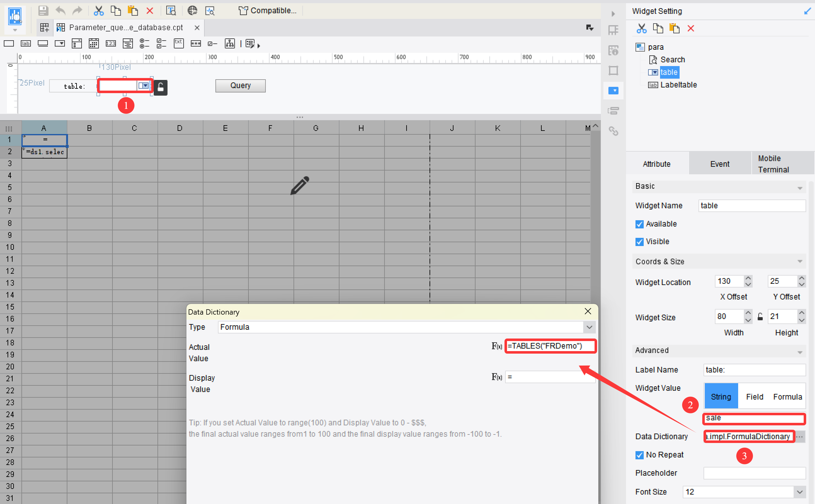Click the Query button on the canvas
This screenshot has width=815, height=504.
pos(240,86)
